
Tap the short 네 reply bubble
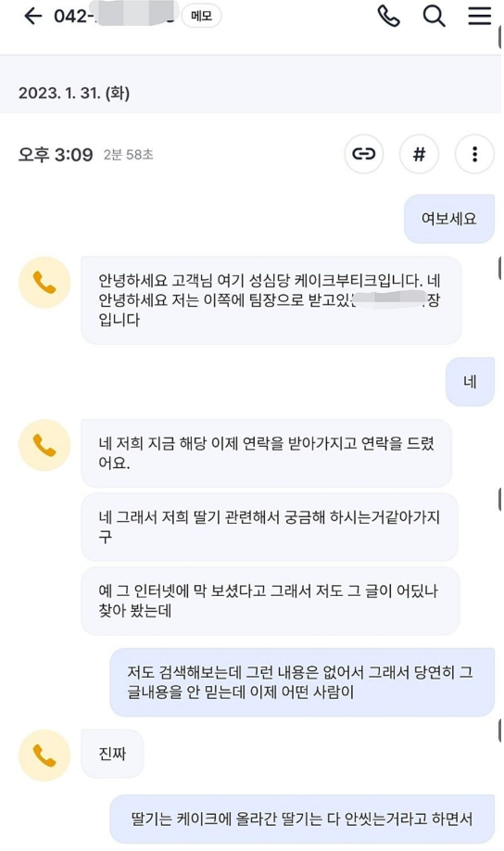point(470,382)
